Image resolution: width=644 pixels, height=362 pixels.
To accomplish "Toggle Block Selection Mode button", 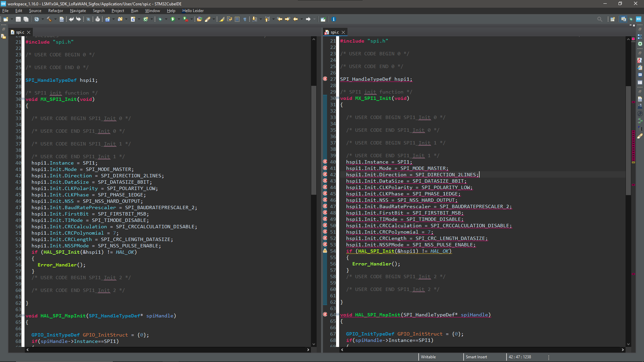I will point(237,19).
